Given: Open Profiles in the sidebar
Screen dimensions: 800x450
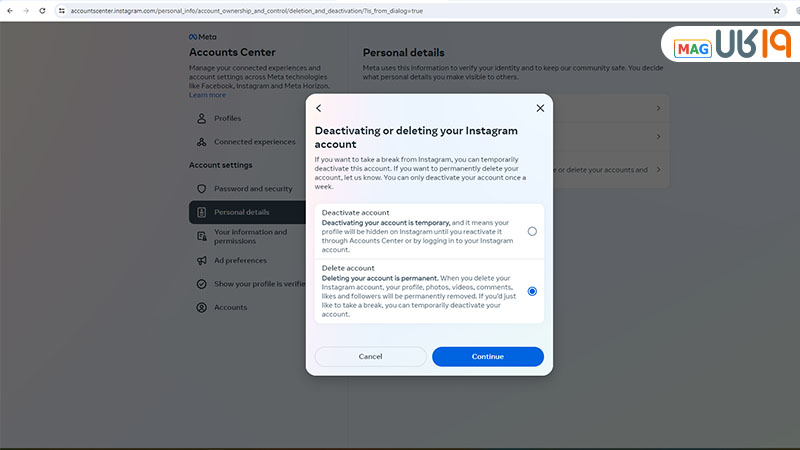Looking at the screenshot, I should point(227,118).
